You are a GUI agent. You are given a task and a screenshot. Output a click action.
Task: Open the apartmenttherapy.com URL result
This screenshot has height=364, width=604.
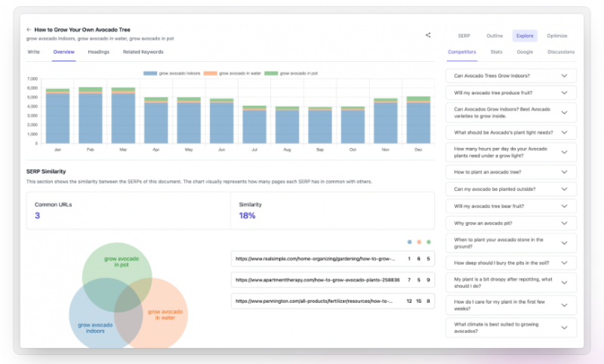pyautogui.click(x=315, y=279)
